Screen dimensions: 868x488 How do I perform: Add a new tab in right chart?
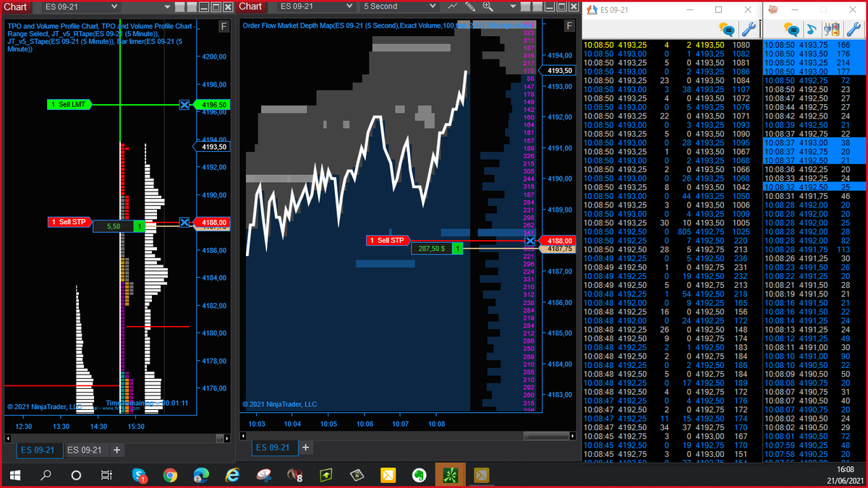pos(306,448)
